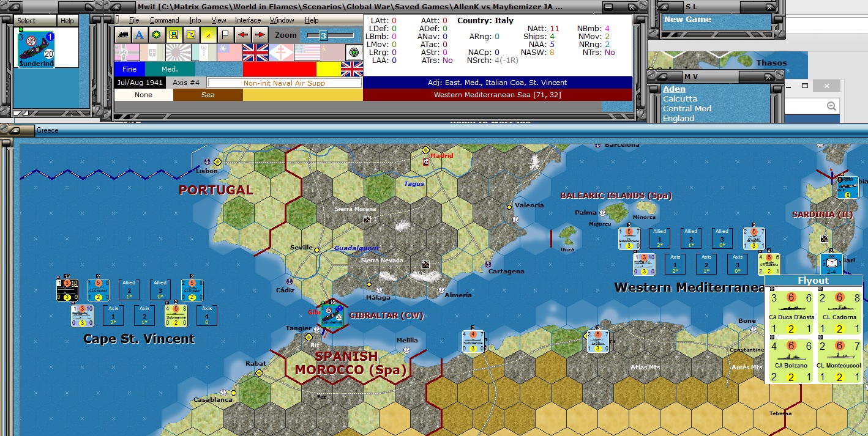The height and width of the screenshot is (436, 868).
Task: Click the black naval counter in Cape St. Vincent
Action: click(x=67, y=290)
